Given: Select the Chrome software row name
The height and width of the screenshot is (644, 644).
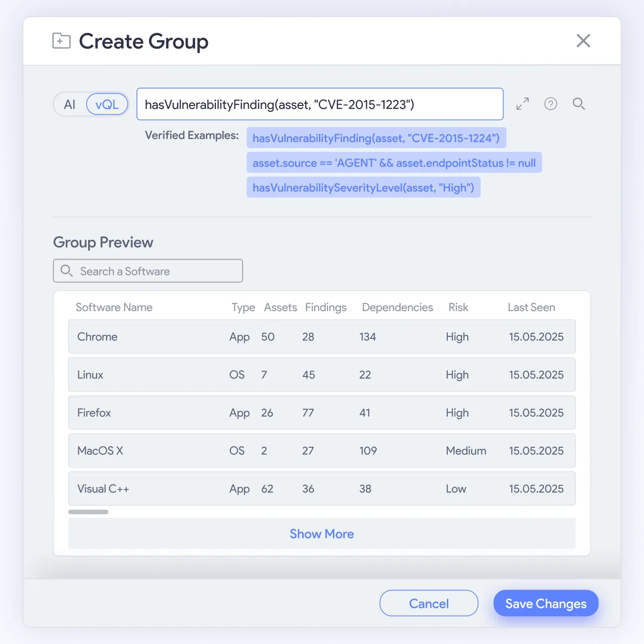Looking at the screenshot, I should 98,337.
